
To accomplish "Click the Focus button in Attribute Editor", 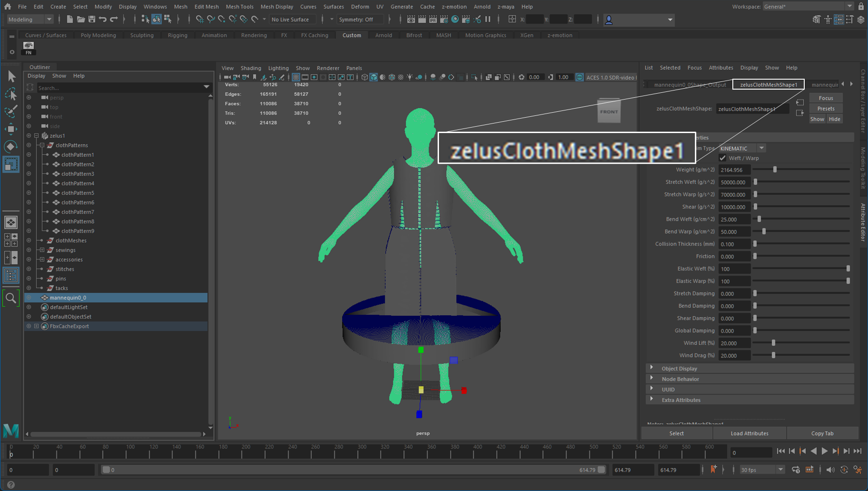I will click(x=826, y=98).
